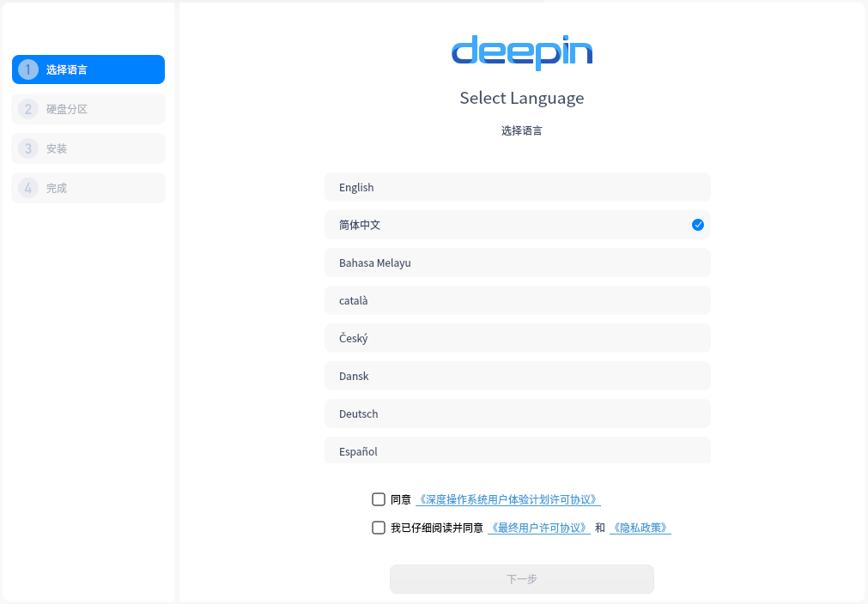Select Deutsch as install language
This screenshot has width=868, height=604.
[518, 414]
